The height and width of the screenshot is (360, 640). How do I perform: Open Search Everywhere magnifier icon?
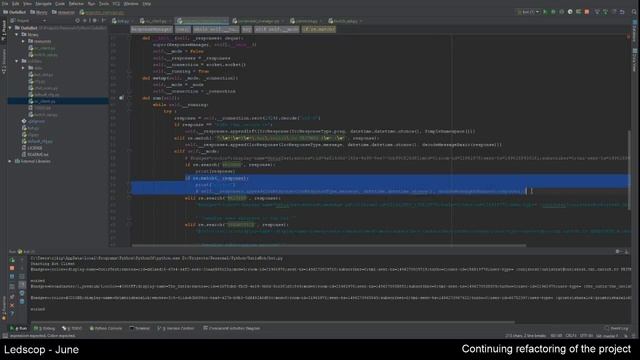[x=634, y=12]
